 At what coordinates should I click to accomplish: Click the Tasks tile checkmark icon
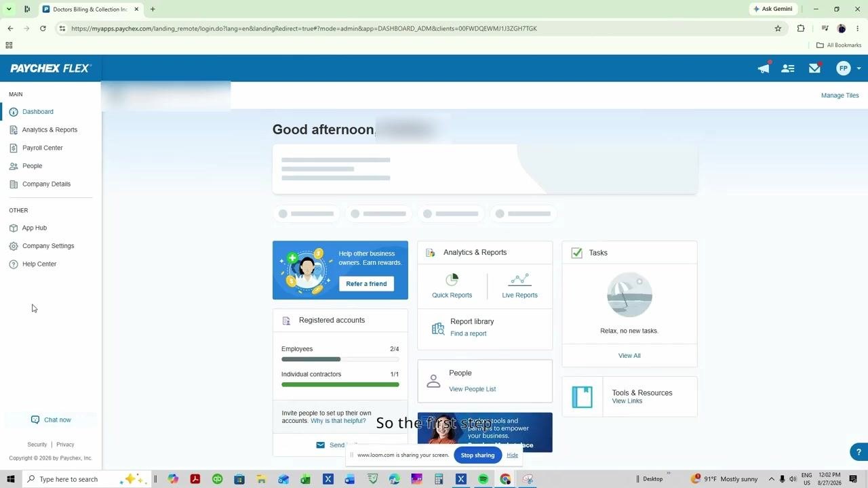576,253
